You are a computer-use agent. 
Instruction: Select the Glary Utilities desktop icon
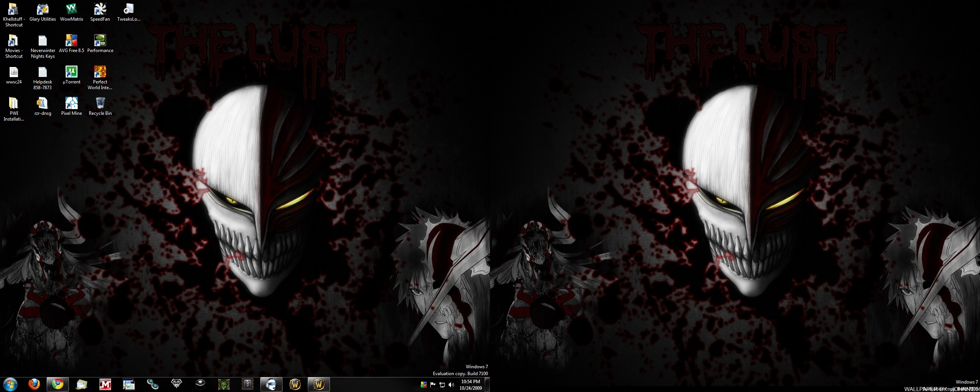pos(42,13)
